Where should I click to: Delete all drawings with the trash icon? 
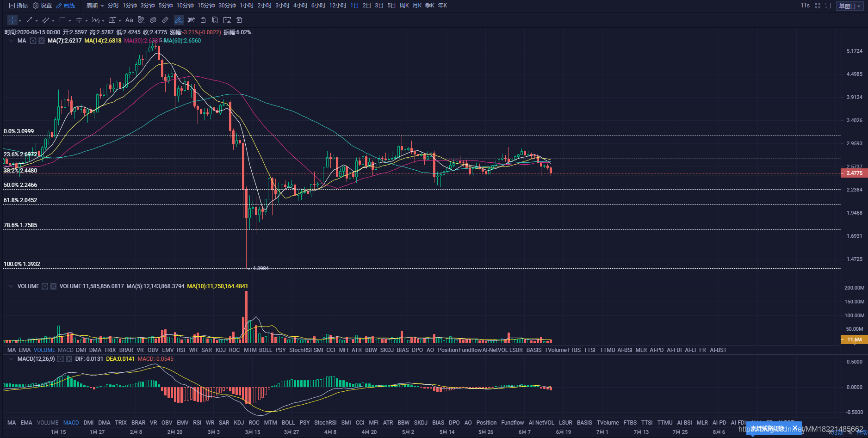coord(239,20)
